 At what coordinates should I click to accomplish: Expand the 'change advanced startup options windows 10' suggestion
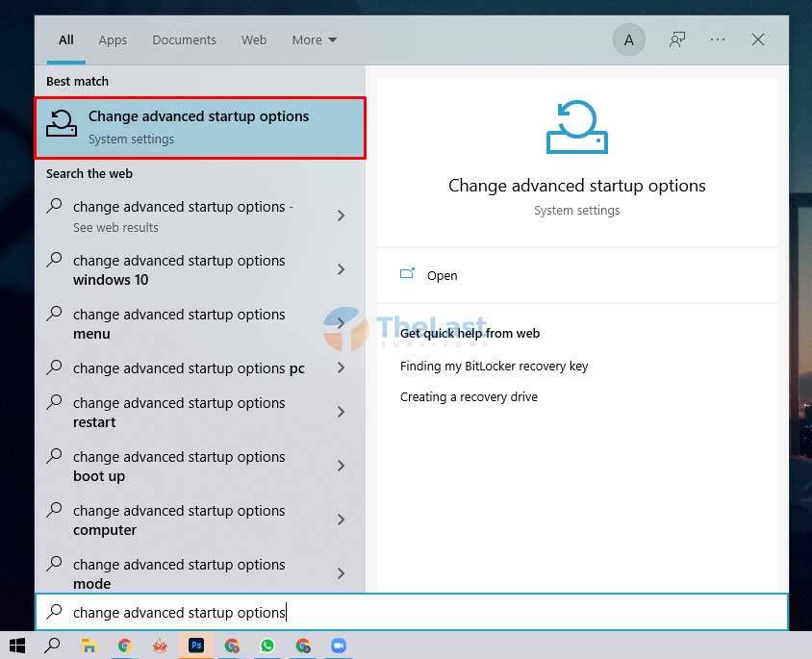tap(341, 269)
